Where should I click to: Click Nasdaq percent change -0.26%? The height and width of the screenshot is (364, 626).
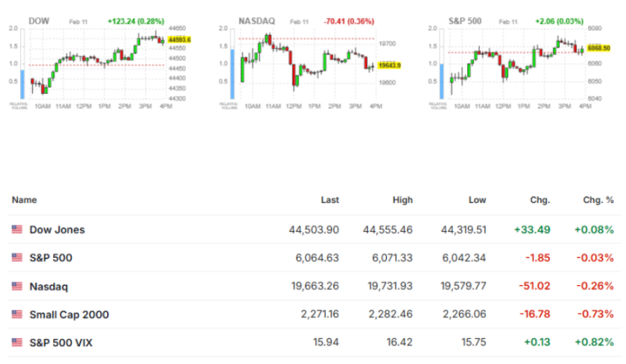(x=595, y=286)
